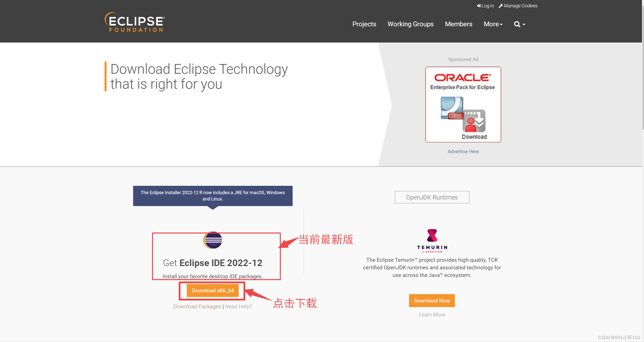Expand the search dropdown caret
Viewport: 644px width, 342px height.
tap(524, 25)
